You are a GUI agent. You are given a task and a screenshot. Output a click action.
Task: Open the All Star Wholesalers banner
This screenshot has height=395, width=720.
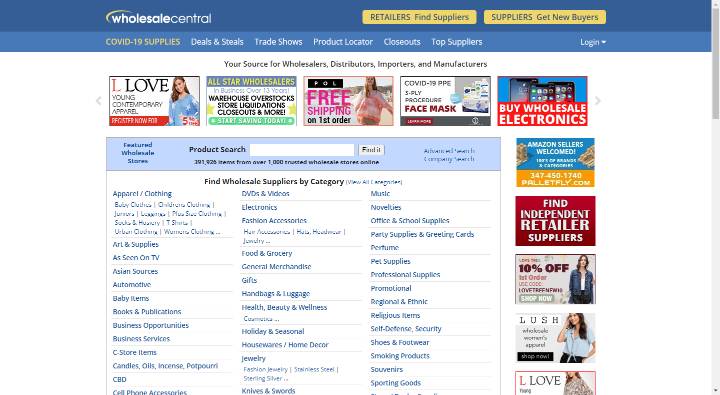tap(251, 101)
